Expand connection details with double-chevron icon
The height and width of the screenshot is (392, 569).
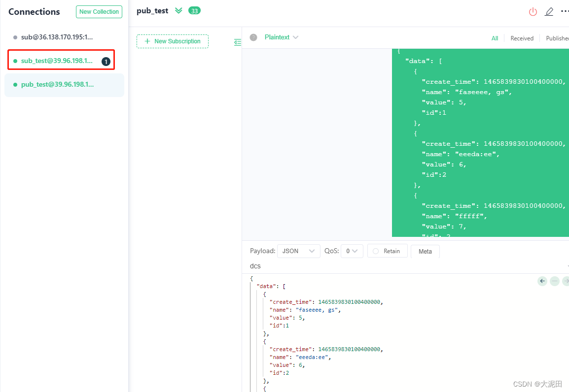pyautogui.click(x=178, y=10)
